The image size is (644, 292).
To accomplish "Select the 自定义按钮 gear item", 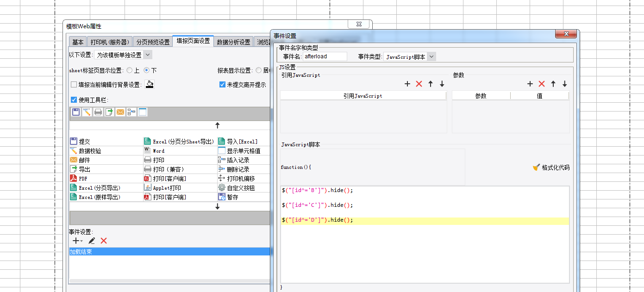I will (237, 188).
